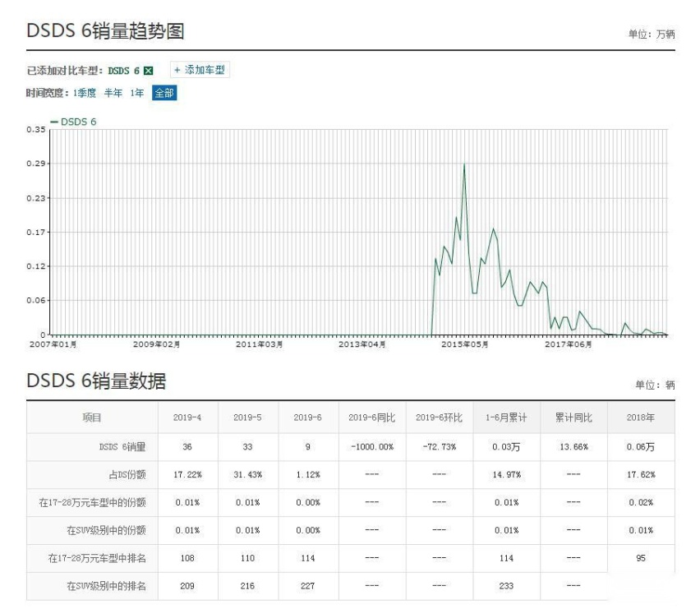The height and width of the screenshot is (609, 700).
Task: Click the 0.29 y-axis value
Action: 35,164
